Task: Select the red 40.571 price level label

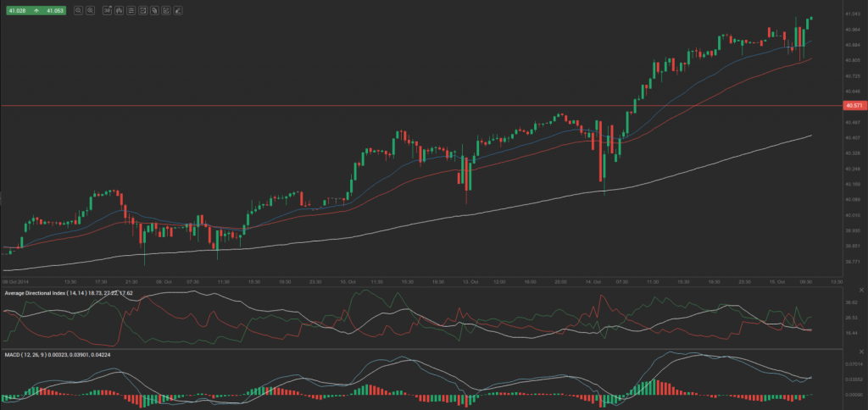Action: click(854, 105)
